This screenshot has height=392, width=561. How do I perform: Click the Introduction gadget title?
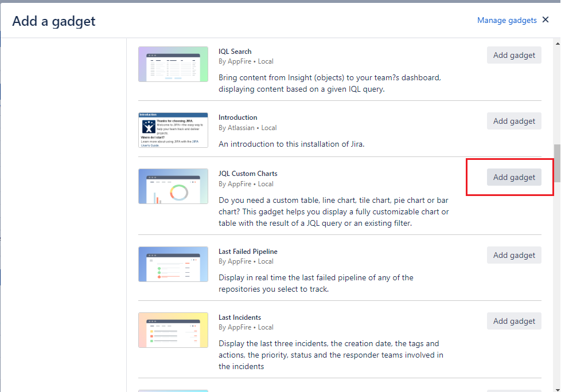pos(238,117)
